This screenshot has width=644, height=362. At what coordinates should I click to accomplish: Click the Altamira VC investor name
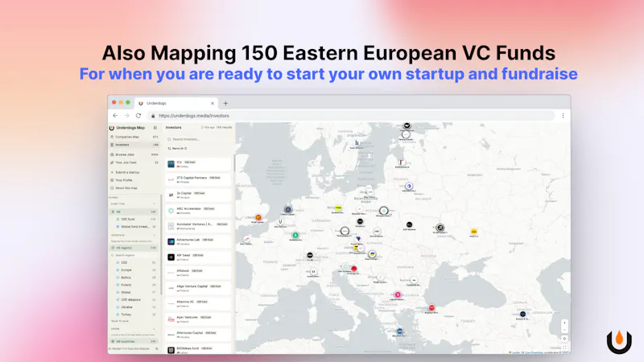[185, 302]
